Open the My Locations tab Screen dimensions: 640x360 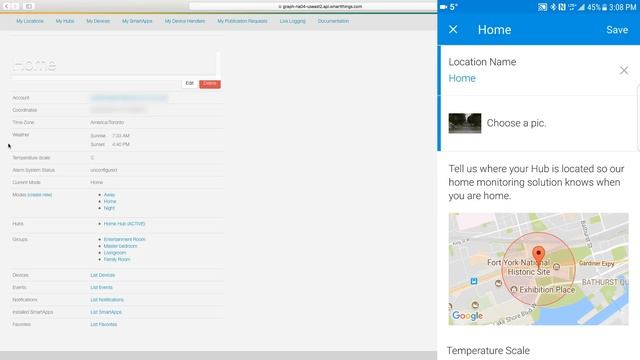30,21
